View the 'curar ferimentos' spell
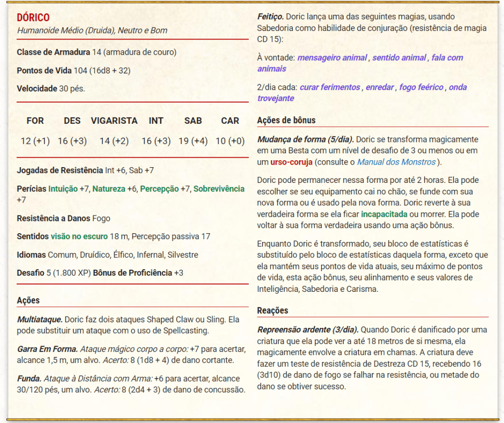Screen dimensions: 504x423 pos(330,87)
